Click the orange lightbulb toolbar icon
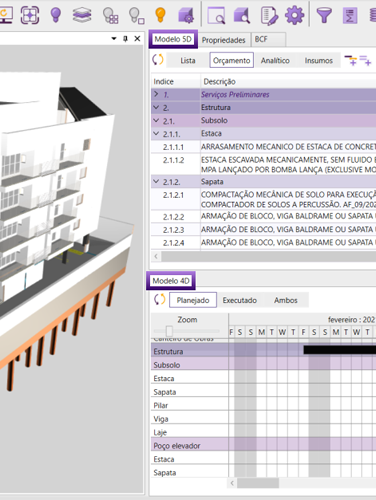376x500 pixels. 160,15
